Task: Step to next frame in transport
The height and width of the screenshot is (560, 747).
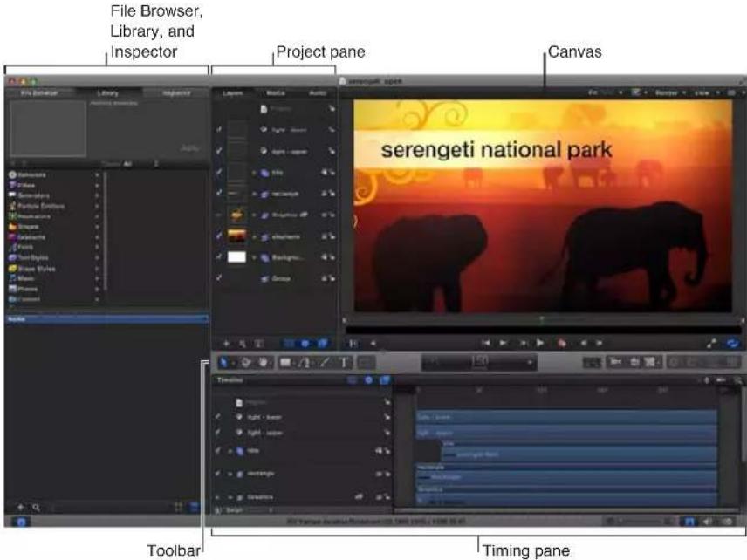Action: (599, 343)
